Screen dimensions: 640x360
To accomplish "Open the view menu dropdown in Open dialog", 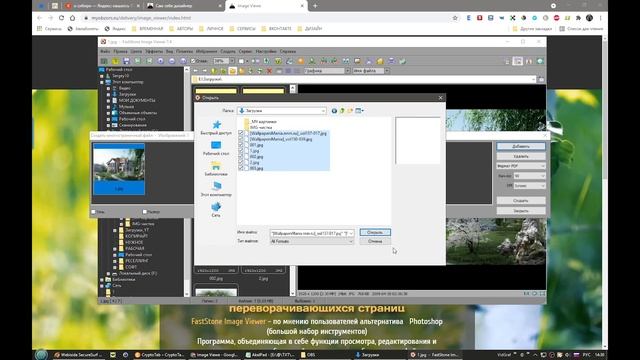I will (360, 111).
